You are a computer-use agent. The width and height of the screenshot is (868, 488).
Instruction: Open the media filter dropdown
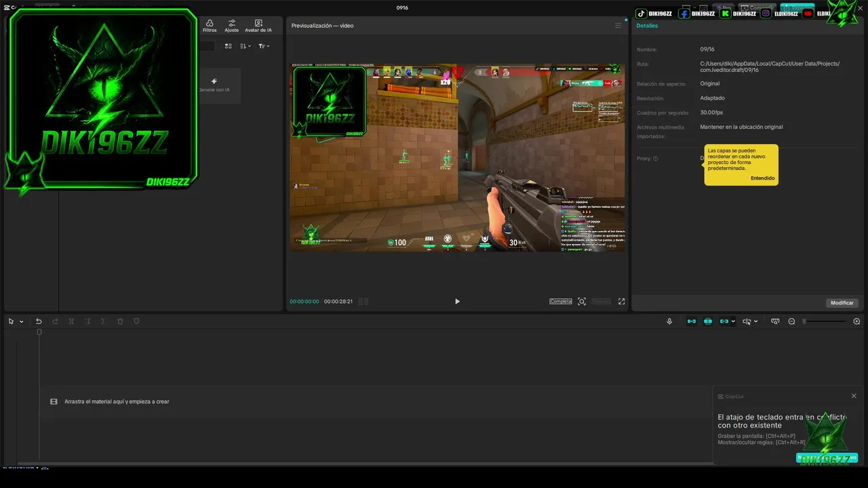click(x=264, y=46)
